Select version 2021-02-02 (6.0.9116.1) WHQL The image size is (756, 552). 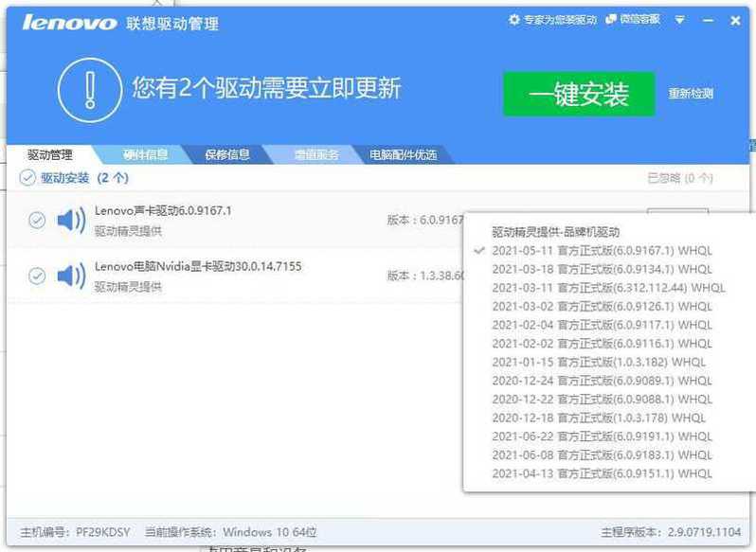pyautogui.click(x=602, y=344)
